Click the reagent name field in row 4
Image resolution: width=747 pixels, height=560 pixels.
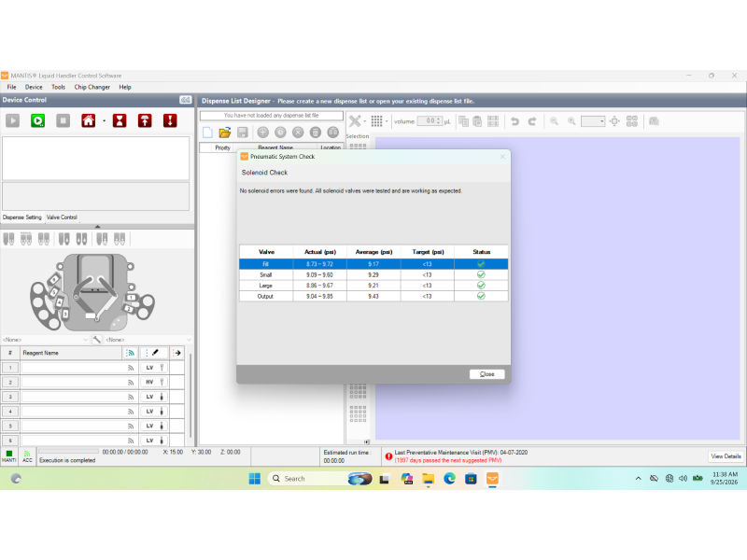(78, 411)
